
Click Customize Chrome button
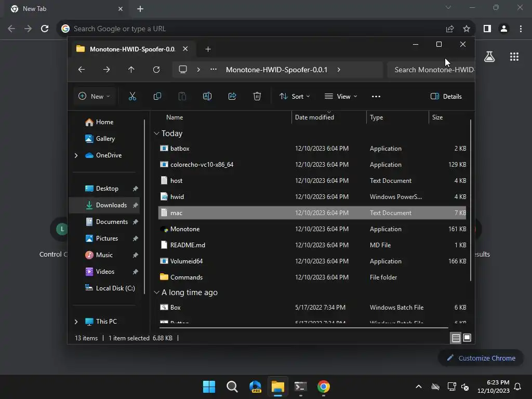[481, 358]
